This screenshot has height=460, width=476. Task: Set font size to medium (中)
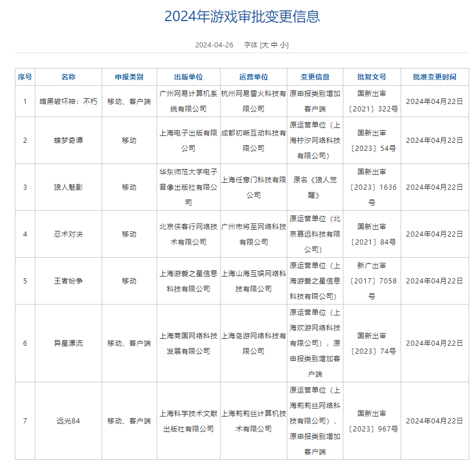point(274,45)
